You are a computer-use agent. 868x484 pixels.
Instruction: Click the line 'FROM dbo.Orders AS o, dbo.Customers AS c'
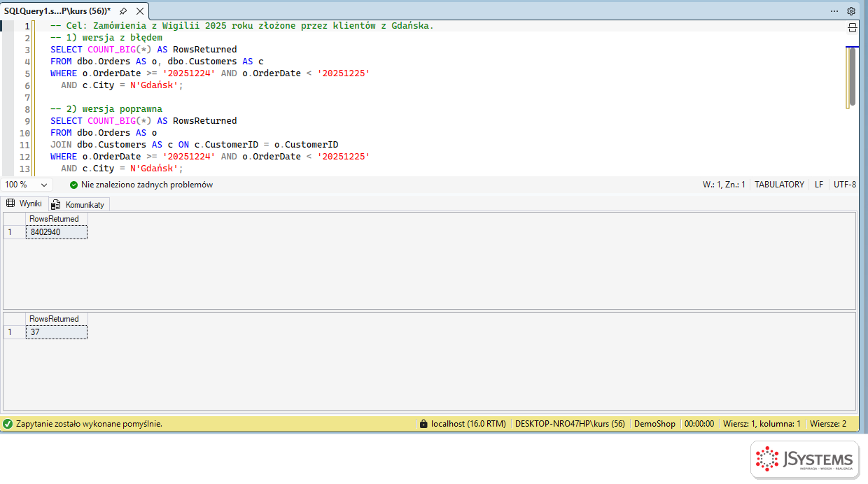point(157,62)
